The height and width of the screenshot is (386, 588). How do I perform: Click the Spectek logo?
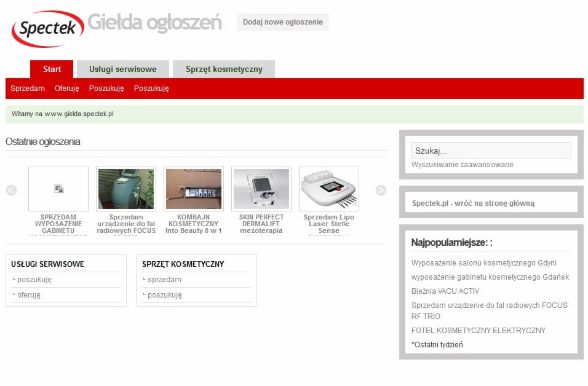pos(48,28)
